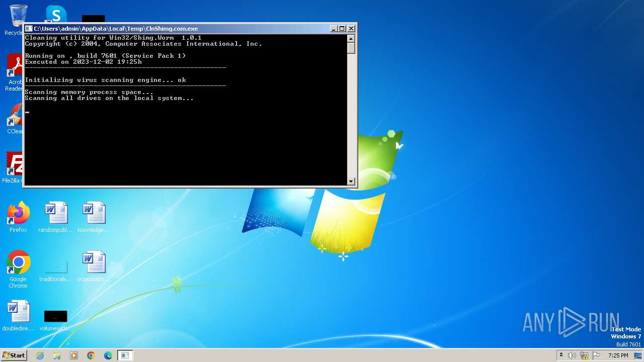The height and width of the screenshot is (362, 644).
Task: Show hidden tray icons arrow
Action: click(x=561, y=355)
